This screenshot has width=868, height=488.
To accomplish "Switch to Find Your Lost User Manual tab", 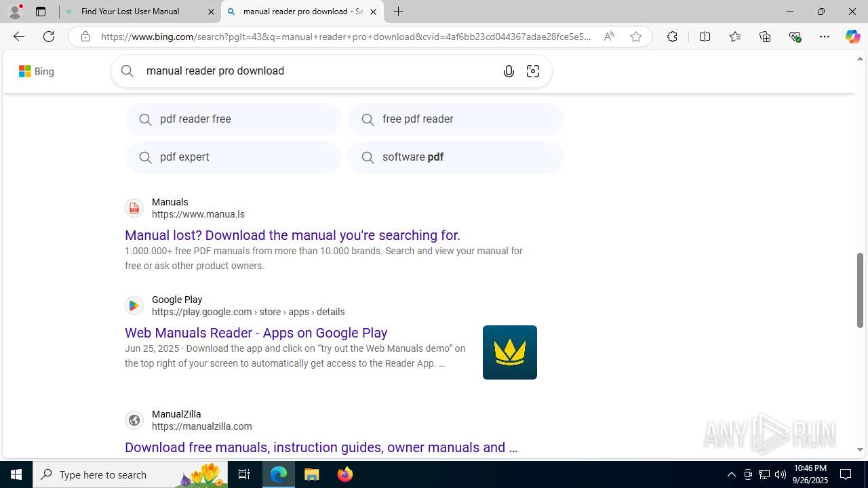I will point(140,12).
